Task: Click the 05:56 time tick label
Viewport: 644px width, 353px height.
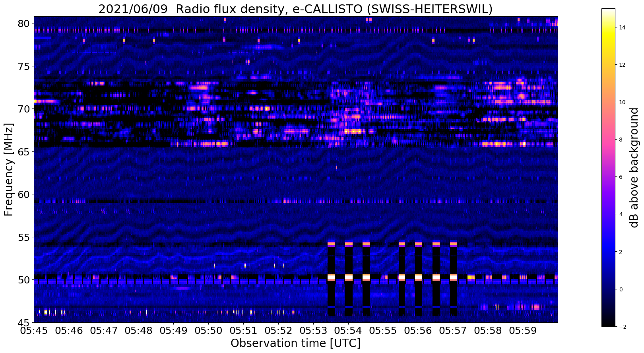Action: pyautogui.click(x=418, y=331)
